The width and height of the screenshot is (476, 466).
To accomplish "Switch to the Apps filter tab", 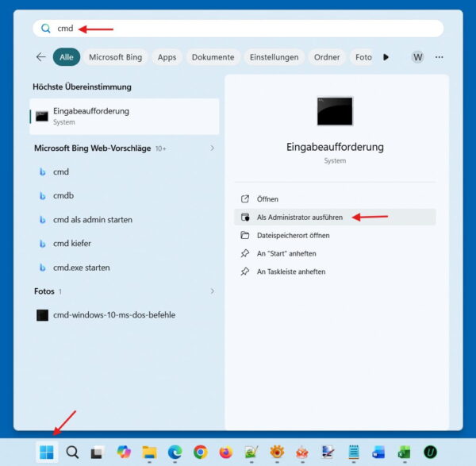I will pos(167,57).
